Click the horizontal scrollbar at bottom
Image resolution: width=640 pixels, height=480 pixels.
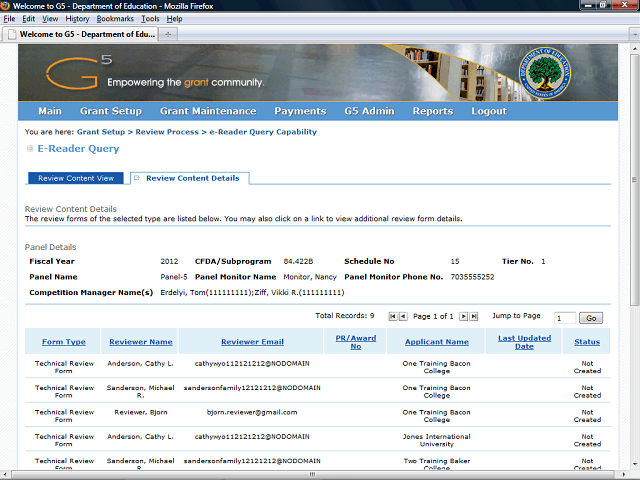point(313,474)
